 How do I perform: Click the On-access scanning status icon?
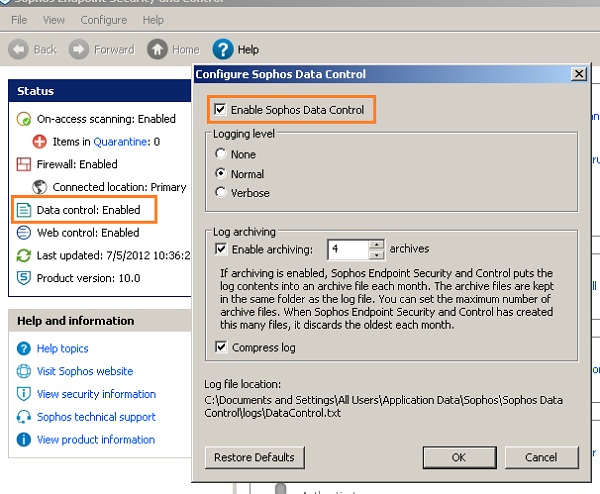24,119
